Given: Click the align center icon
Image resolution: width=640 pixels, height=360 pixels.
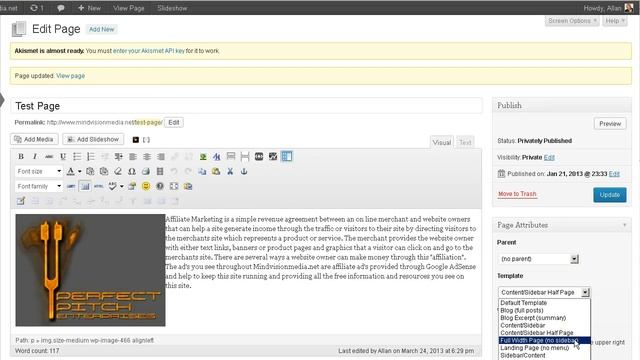Looking at the screenshot, I should pos(147,157).
